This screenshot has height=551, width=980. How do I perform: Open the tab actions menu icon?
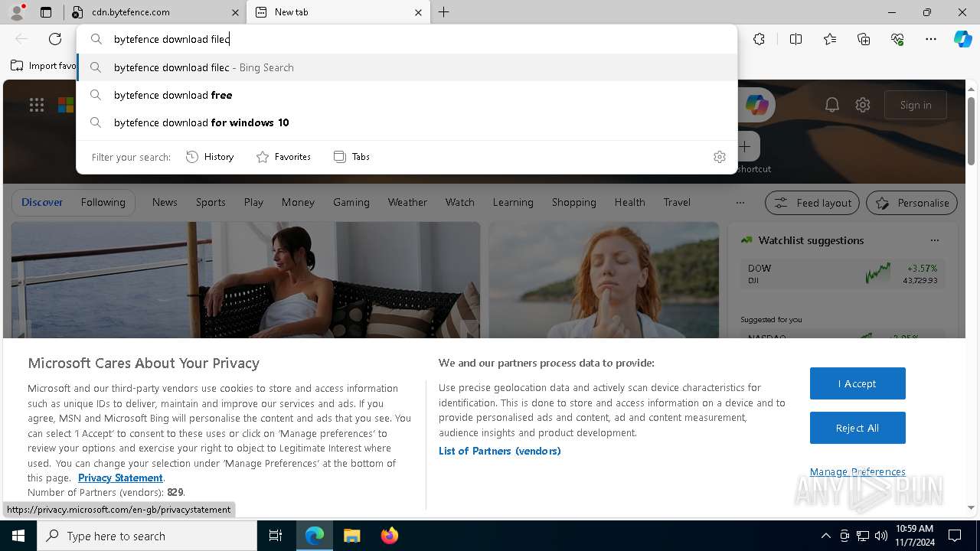pyautogui.click(x=46, y=12)
